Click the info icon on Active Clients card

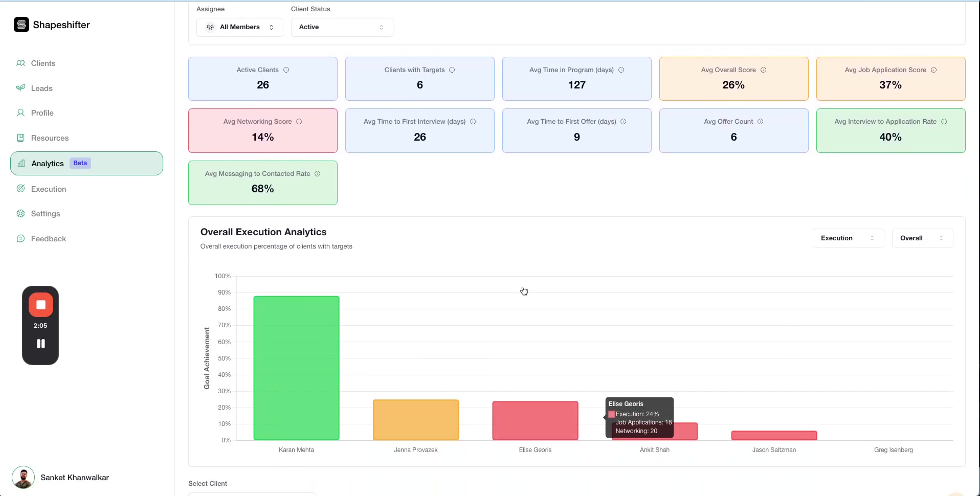(x=286, y=70)
